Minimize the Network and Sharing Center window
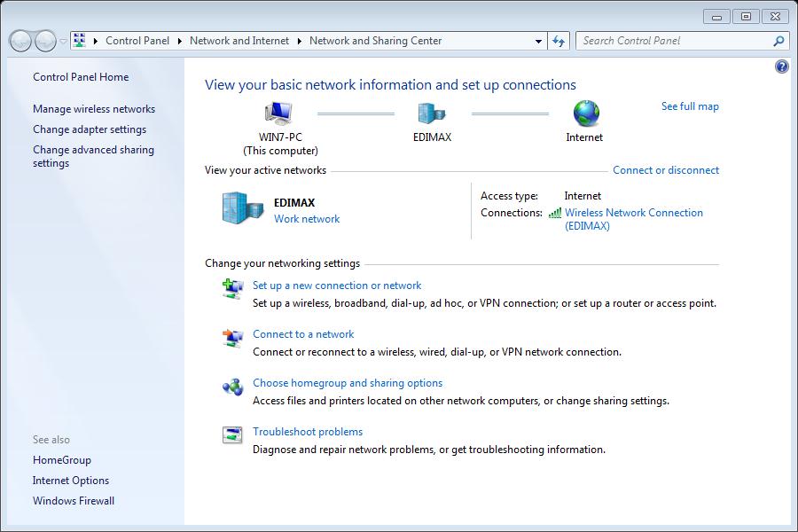Image resolution: width=798 pixels, height=532 pixels. [x=716, y=17]
